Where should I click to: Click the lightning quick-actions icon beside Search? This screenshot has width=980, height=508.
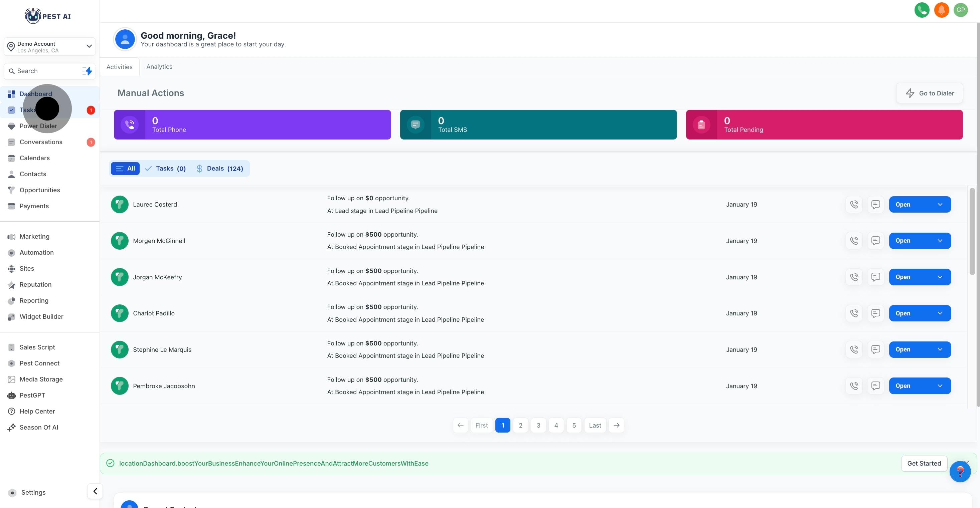[88, 71]
